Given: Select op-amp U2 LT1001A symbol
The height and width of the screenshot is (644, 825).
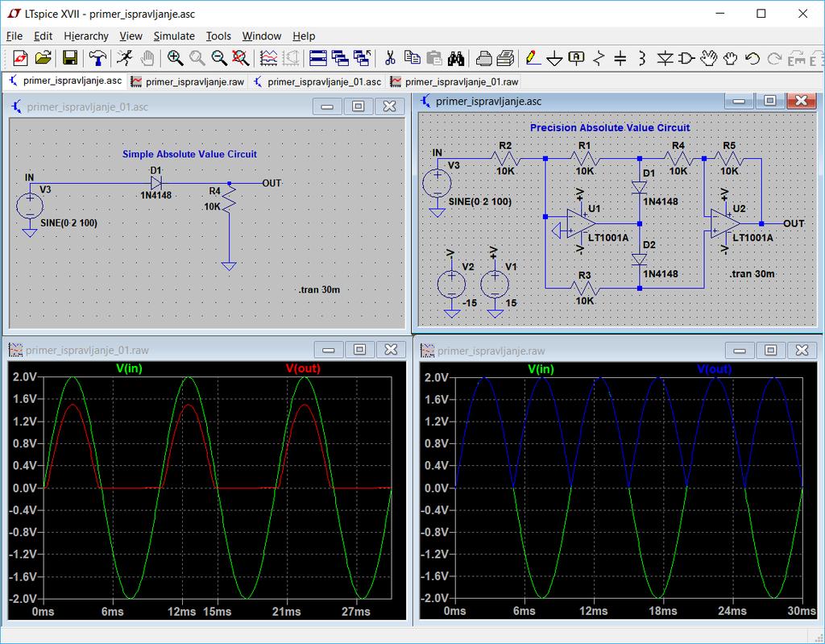Looking at the screenshot, I should [x=726, y=224].
